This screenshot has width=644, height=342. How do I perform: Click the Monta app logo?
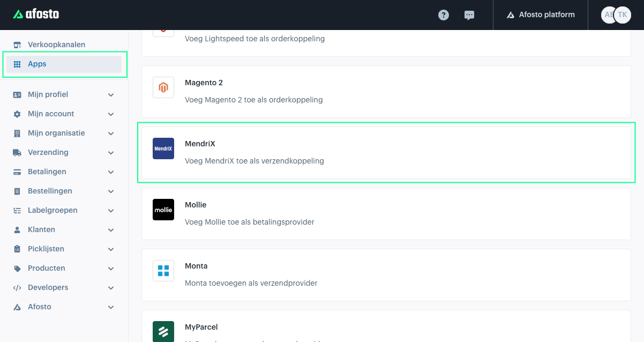click(x=163, y=271)
